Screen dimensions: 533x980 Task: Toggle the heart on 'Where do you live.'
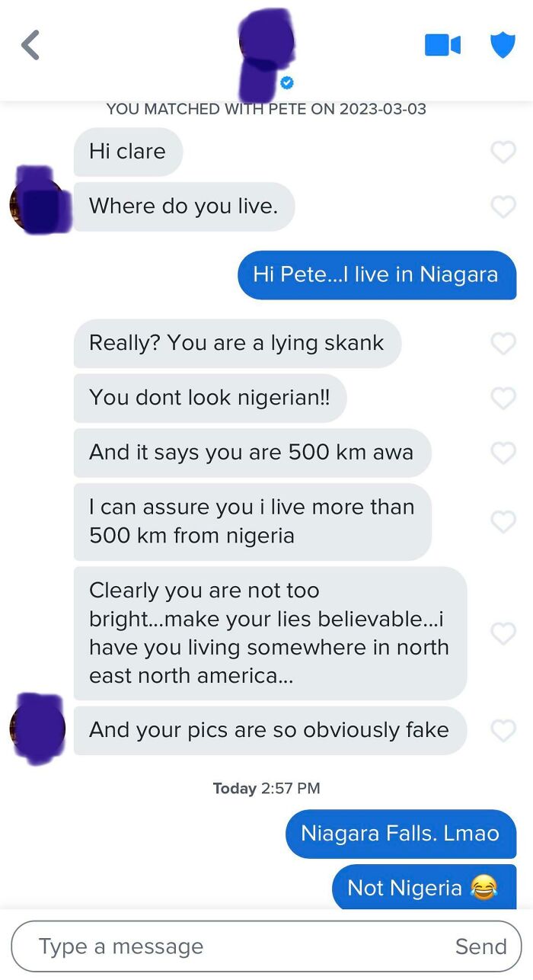503,206
